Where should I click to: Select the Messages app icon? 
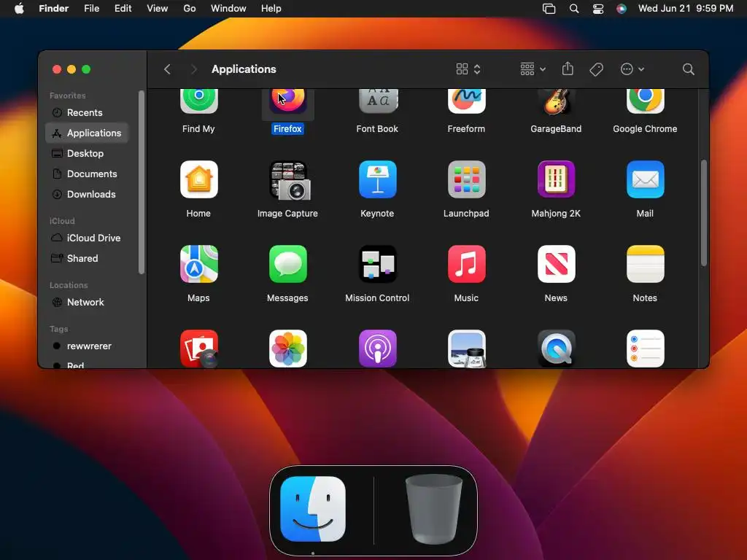click(287, 264)
